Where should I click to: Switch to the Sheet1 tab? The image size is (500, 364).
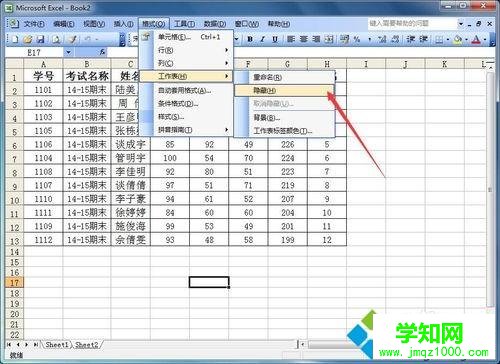(57, 345)
